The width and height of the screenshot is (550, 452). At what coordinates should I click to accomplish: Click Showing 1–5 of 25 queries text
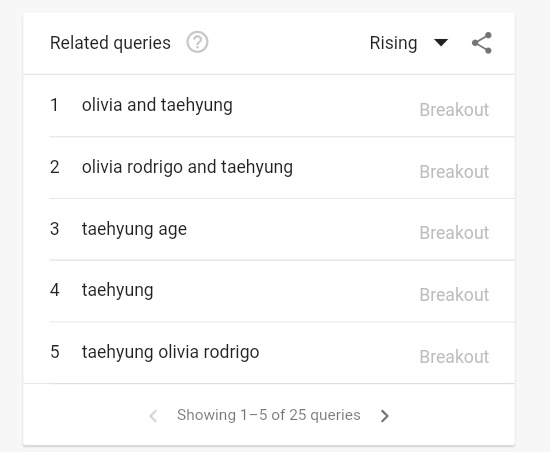click(x=269, y=415)
